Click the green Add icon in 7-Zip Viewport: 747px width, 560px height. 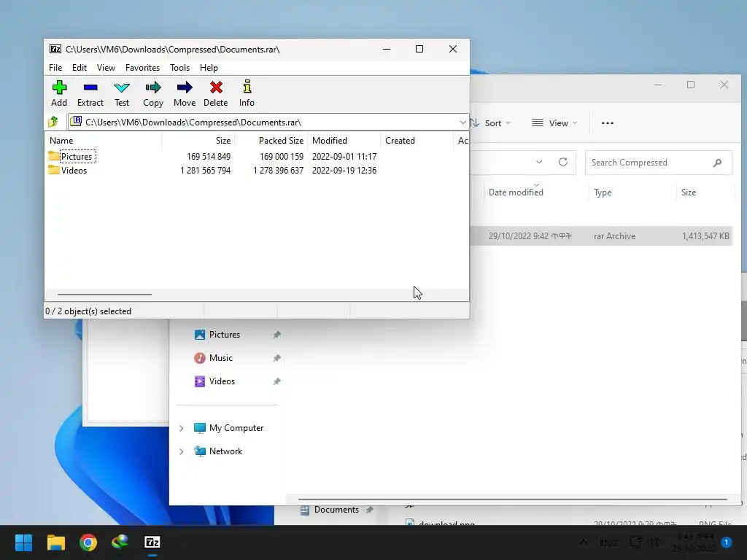click(59, 87)
